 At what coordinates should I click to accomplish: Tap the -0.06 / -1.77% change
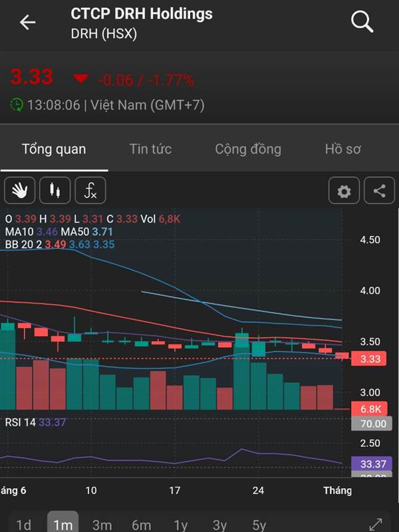(146, 80)
